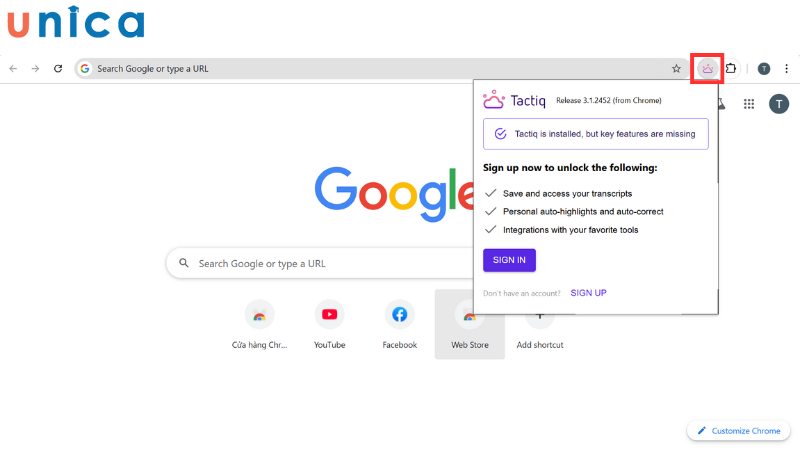Click 'Personal auto-highlights and auto-correct' text
Image resolution: width=800 pixels, height=450 pixels.
click(583, 211)
